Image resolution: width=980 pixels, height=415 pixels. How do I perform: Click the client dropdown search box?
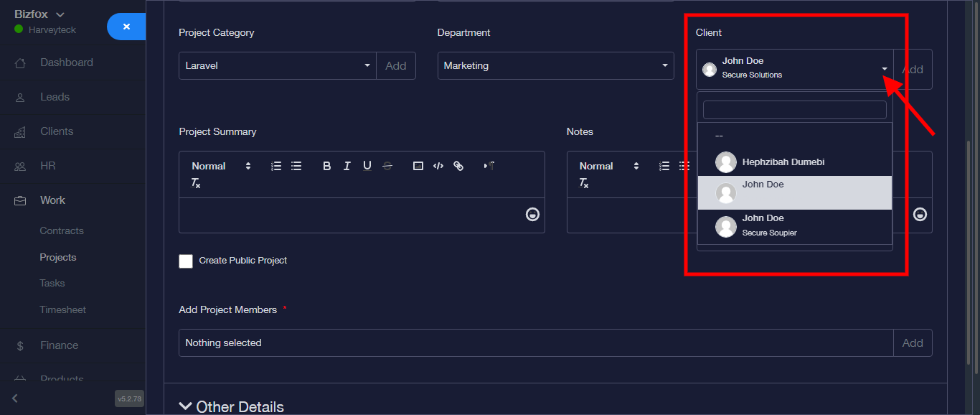[794, 110]
